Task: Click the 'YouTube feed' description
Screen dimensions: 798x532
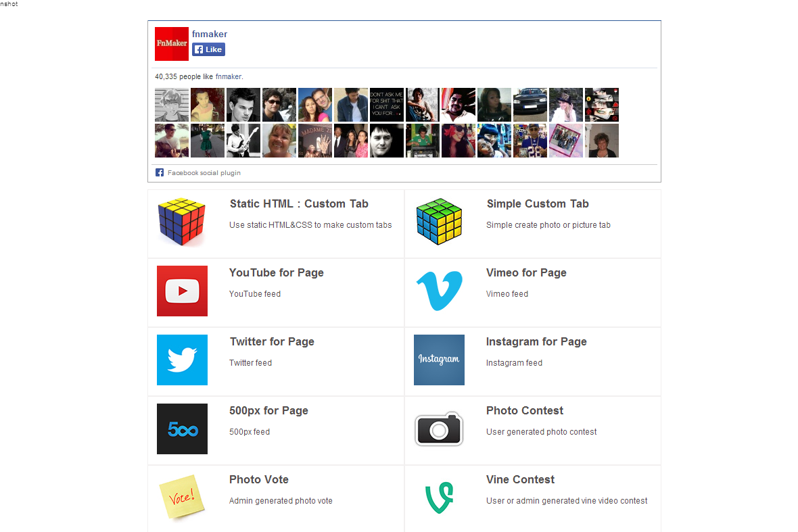Action: point(255,294)
